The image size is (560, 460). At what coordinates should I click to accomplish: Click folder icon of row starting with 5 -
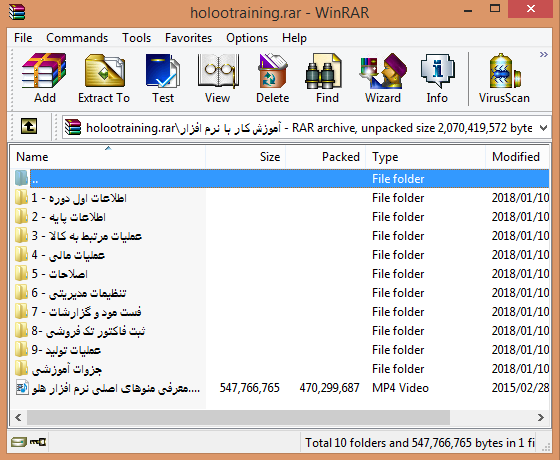click(21, 273)
